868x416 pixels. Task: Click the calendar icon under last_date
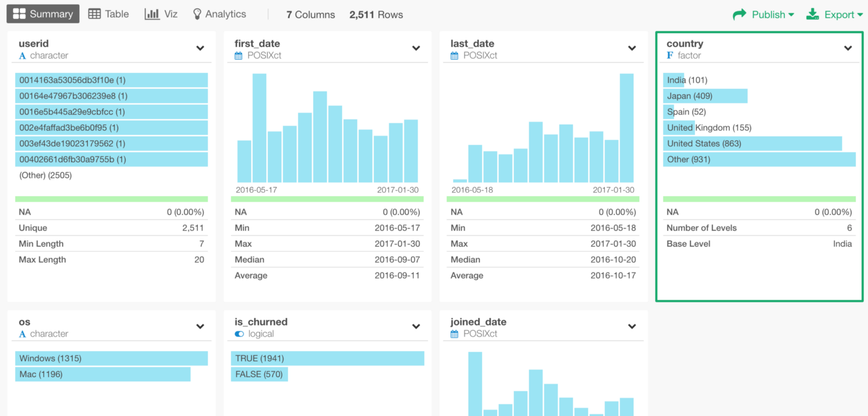pos(455,56)
